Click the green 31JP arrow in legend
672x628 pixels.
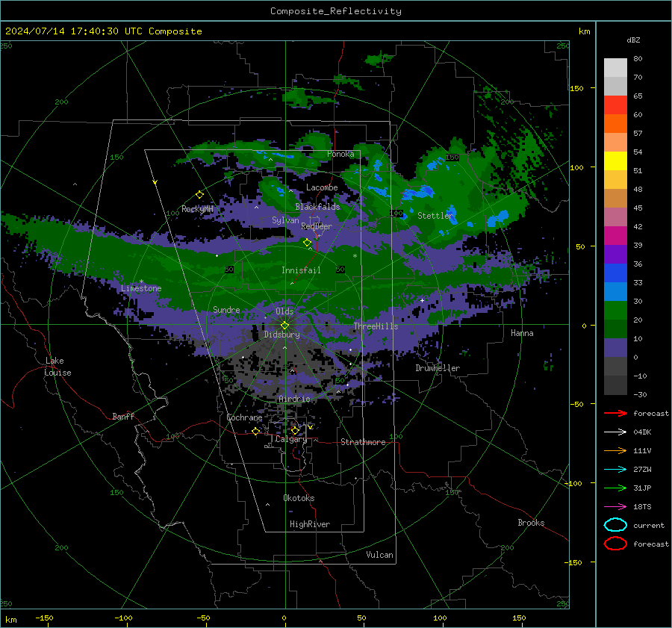[615, 488]
